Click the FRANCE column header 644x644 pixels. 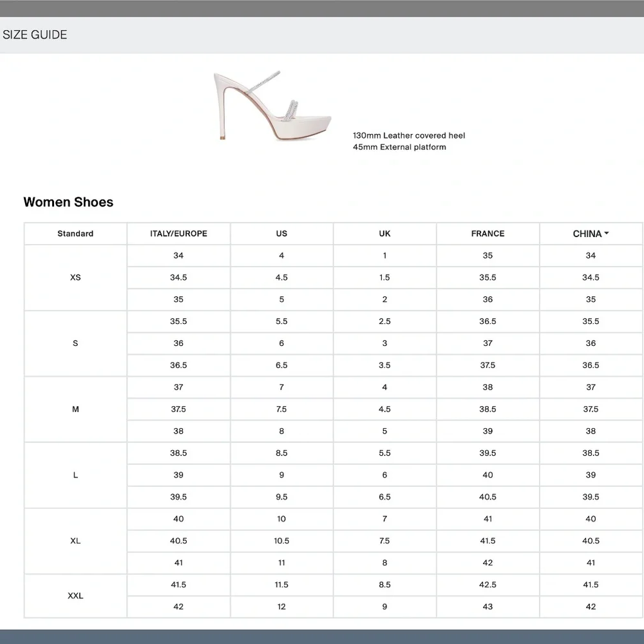(488, 234)
